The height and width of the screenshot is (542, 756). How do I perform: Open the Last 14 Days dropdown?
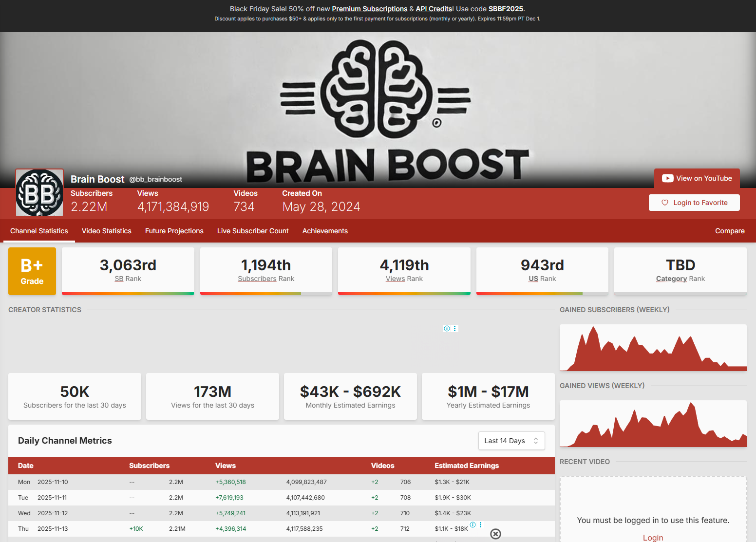point(511,441)
